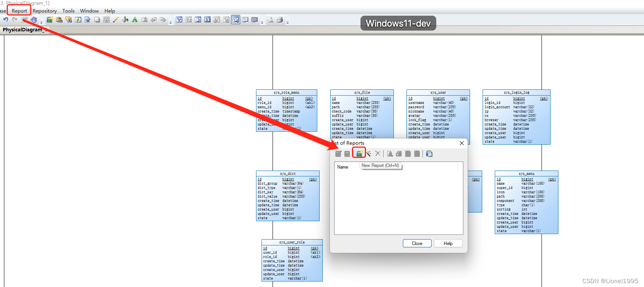The image size is (644, 287).
Task: Click the gray shadow square toolbar icon
Action: (x=97, y=20)
